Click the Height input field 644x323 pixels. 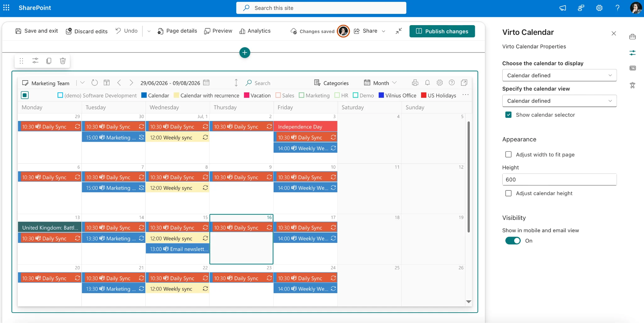[x=559, y=179]
